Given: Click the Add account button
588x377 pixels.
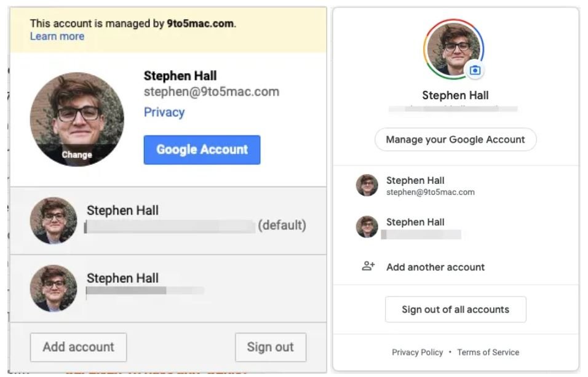Looking at the screenshot, I should [x=78, y=347].
